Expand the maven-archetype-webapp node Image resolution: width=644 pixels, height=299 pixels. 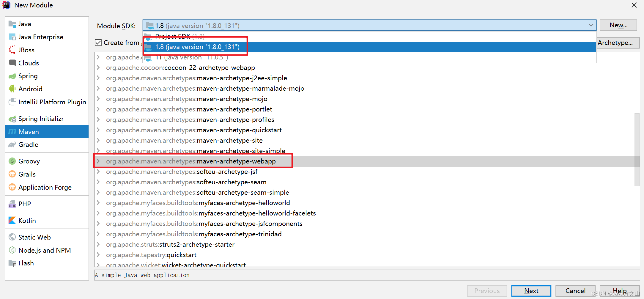coord(98,161)
